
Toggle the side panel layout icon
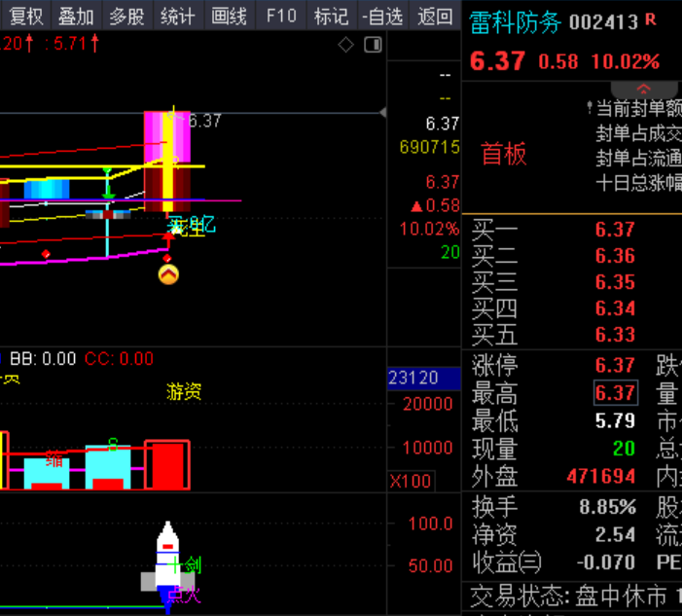(373, 45)
